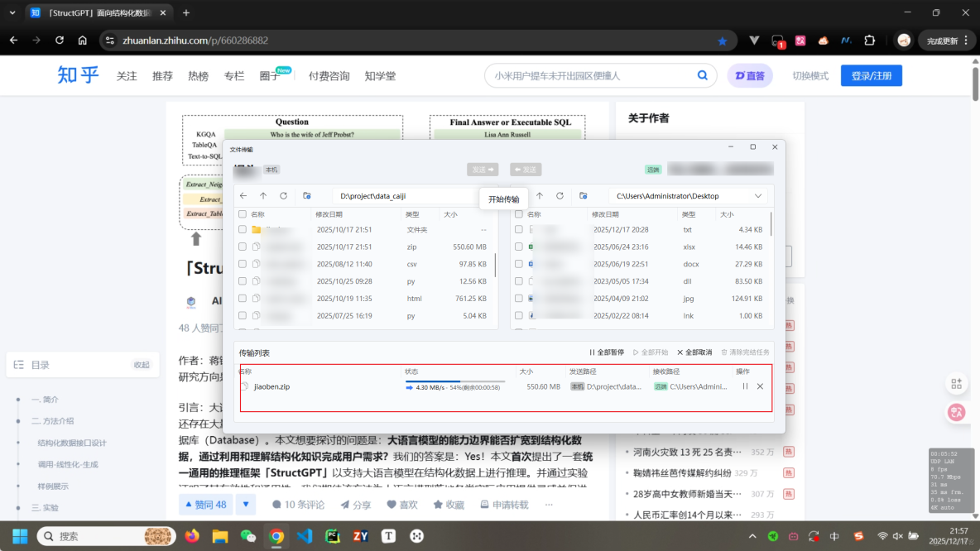Image resolution: width=980 pixels, height=551 pixels.
Task: Cancel the jiaoben.zip transfer
Action: (x=759, y=386)
